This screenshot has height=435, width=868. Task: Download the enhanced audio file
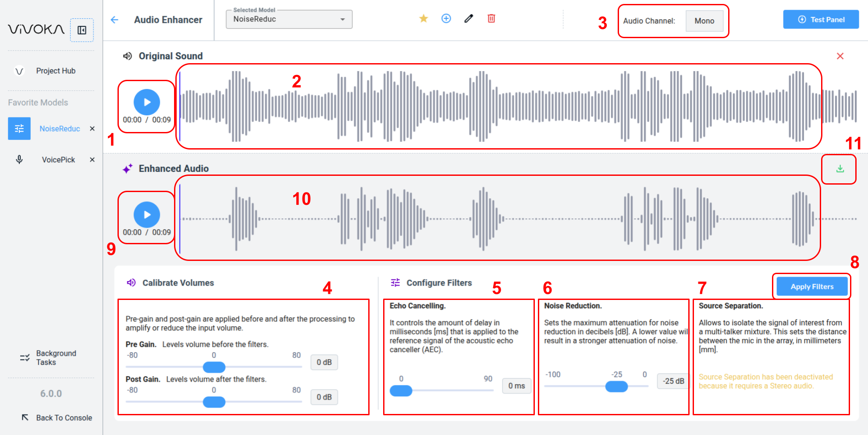pos(840,169)
